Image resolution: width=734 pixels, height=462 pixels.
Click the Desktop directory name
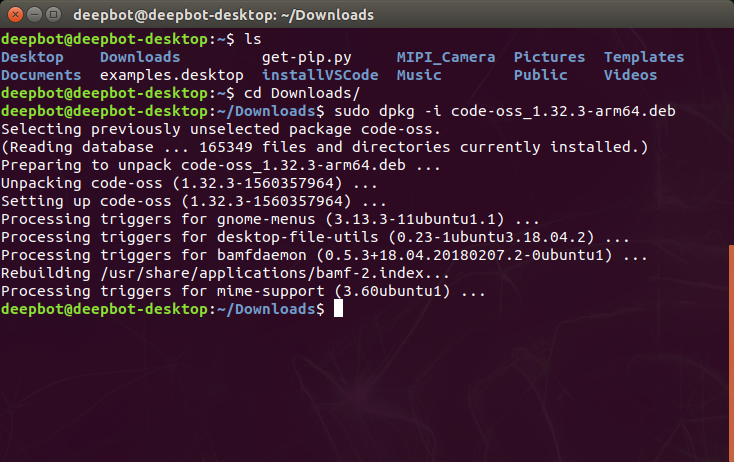point(32,57)
